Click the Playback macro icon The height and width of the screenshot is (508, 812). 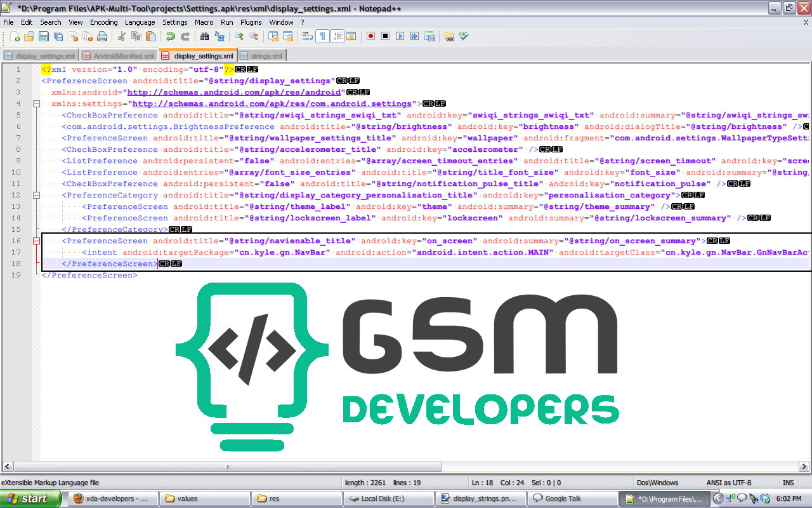point(400,36)
